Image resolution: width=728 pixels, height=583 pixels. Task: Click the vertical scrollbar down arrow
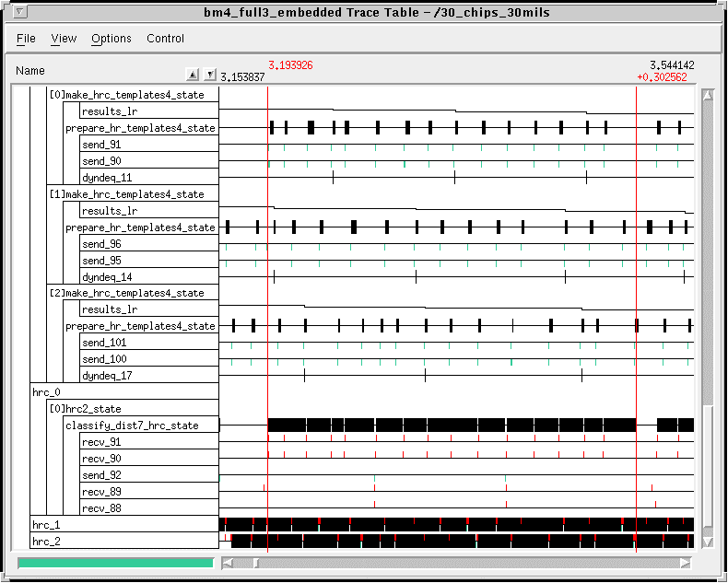point(707,542)
